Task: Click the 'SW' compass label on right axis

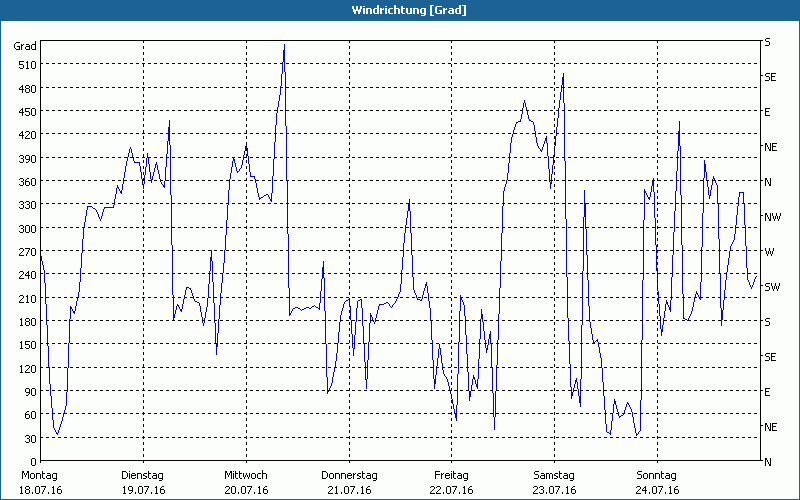Action: click(772, 287)
